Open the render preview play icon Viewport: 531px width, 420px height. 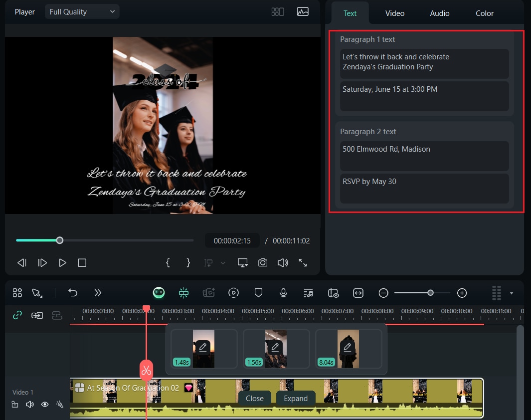coord(234,293)
